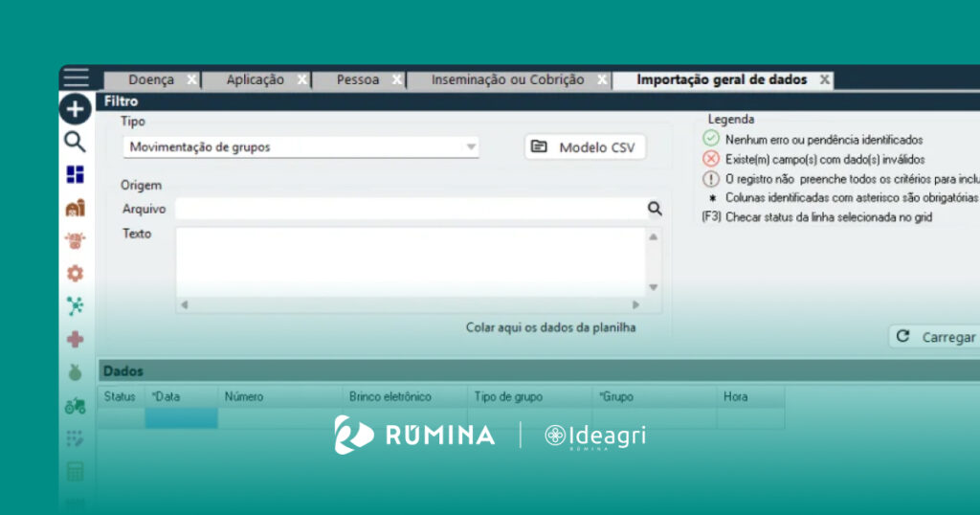Image resolution: width=980 pixels, height=515 pixels.
Task: Click the red cross health icon
Action: (x=75, y=339)
